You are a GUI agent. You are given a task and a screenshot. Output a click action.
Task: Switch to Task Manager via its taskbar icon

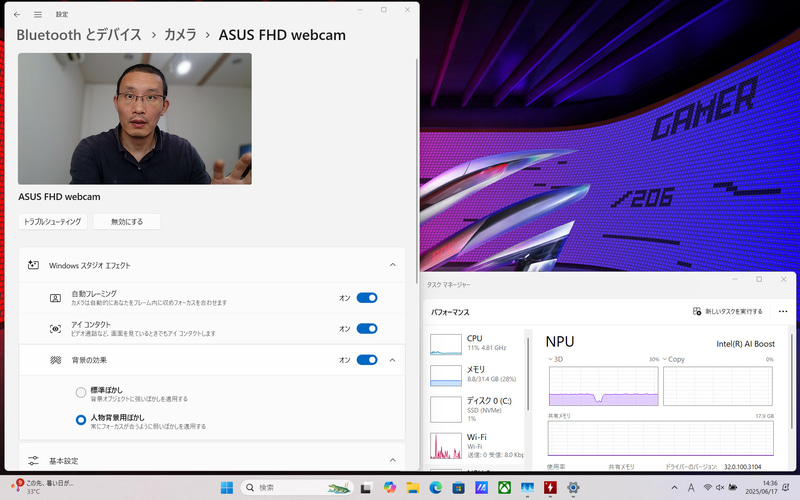(527, 488)
